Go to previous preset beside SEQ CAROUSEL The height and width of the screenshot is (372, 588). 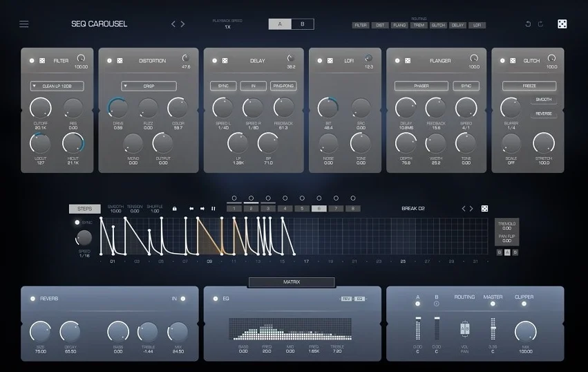[x=173, y=24]
